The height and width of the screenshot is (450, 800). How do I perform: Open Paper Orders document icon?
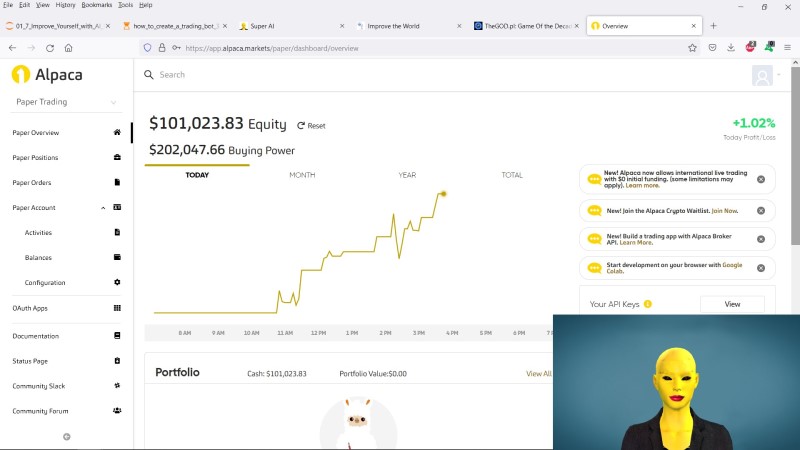[x=117, y=182]
